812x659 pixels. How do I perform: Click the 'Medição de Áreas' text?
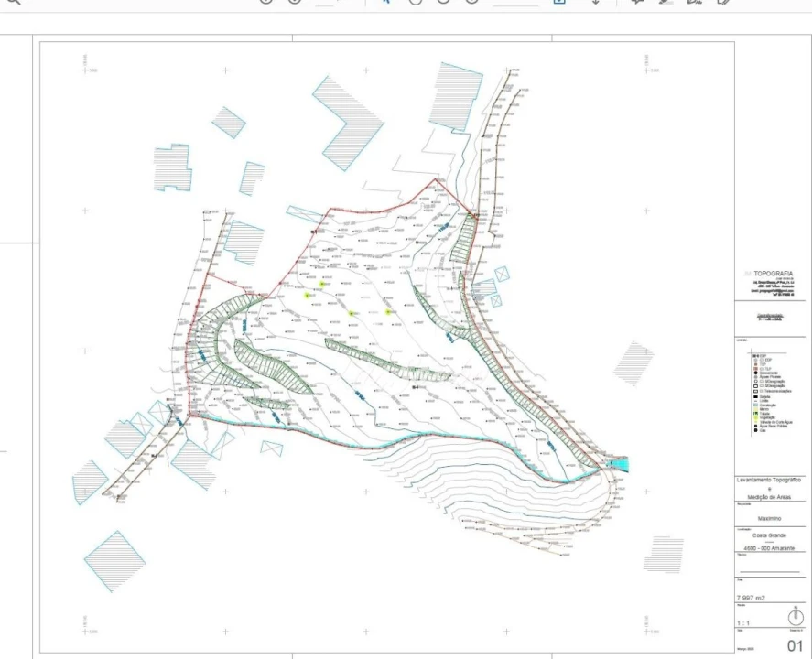769,497
